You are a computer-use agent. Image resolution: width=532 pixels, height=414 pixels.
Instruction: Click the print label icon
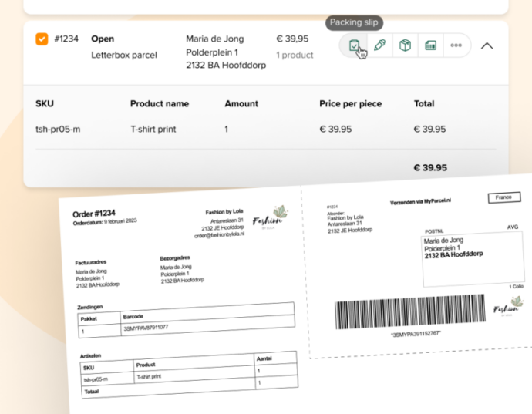click(430, 45)
